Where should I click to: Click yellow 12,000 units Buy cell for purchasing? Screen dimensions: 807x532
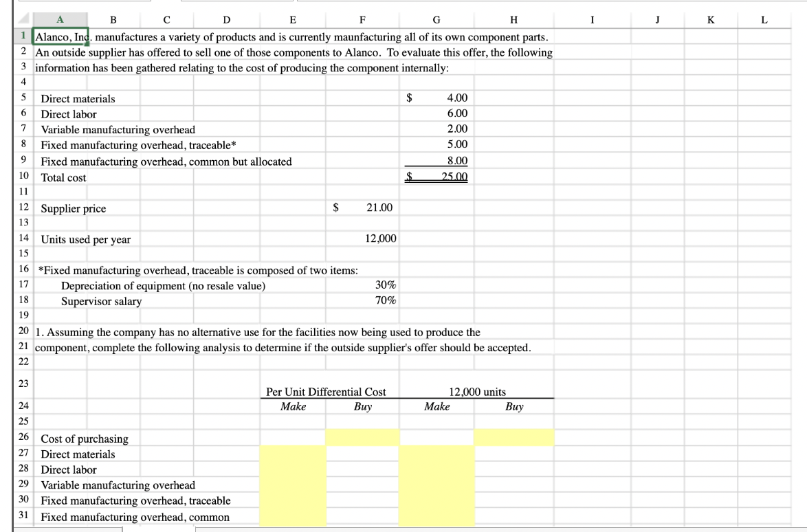coord(513,437)
